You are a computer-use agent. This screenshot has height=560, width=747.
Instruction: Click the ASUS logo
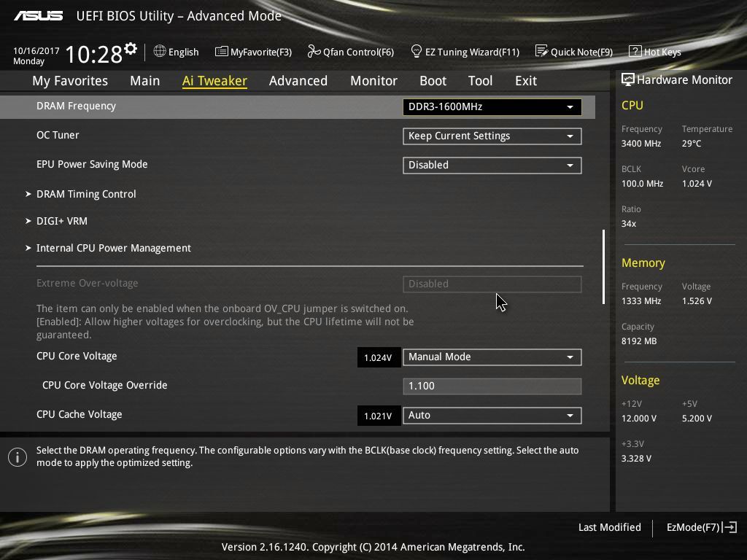[x=38, y=16]
